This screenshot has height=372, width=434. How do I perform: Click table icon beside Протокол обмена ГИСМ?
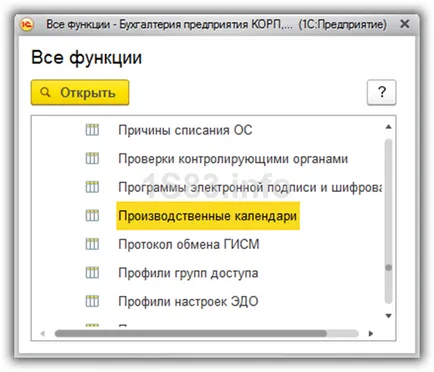point(92,244)
